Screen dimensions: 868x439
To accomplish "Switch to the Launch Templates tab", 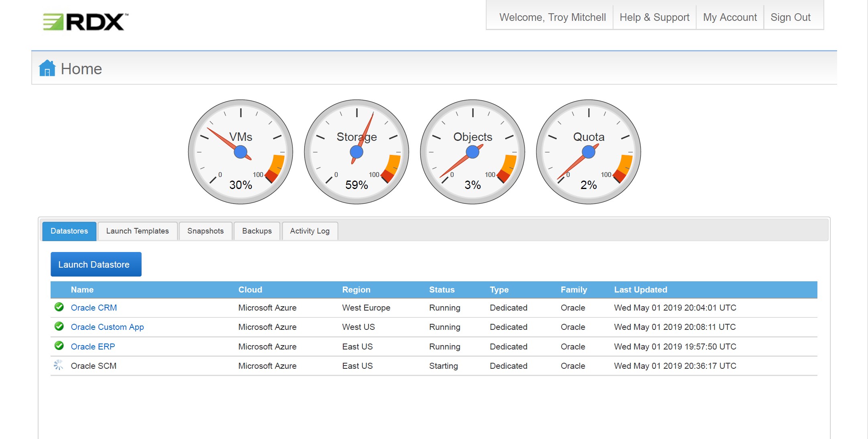I will [x=137, y=231].
